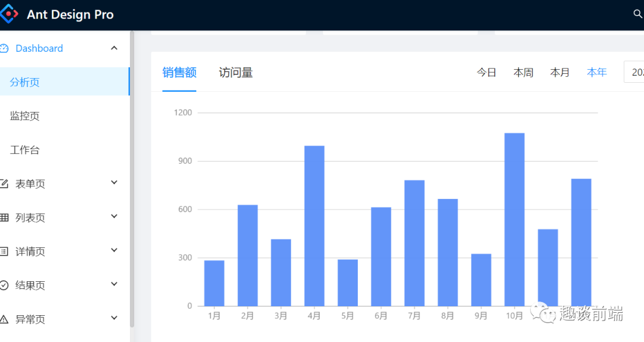Click the 详情页 profile icon

click(4, 251)
